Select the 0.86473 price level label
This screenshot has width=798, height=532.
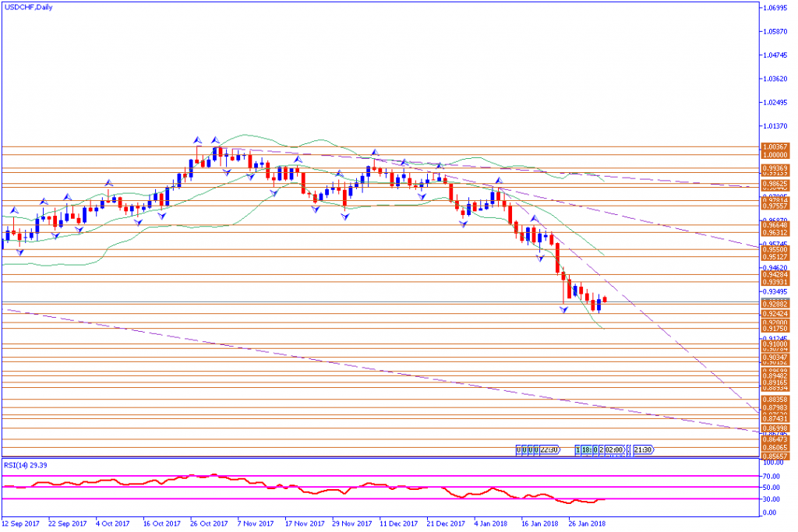(x=775, y=439)
